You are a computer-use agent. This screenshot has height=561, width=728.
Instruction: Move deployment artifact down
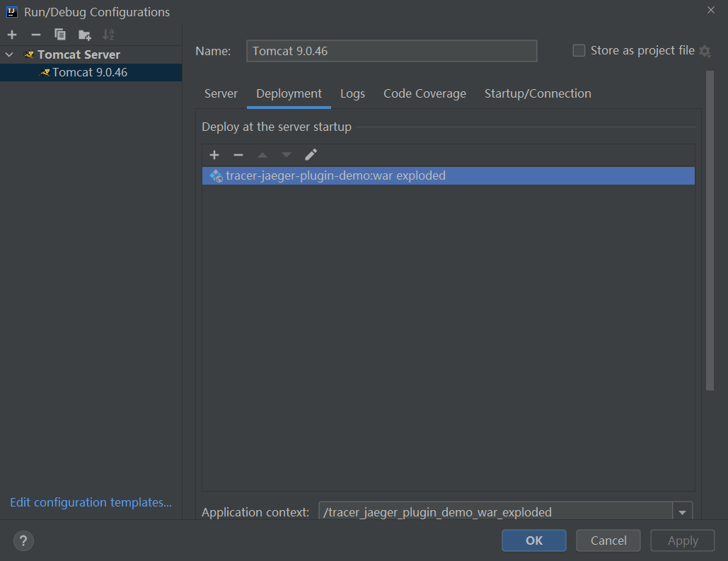[287, 155]
